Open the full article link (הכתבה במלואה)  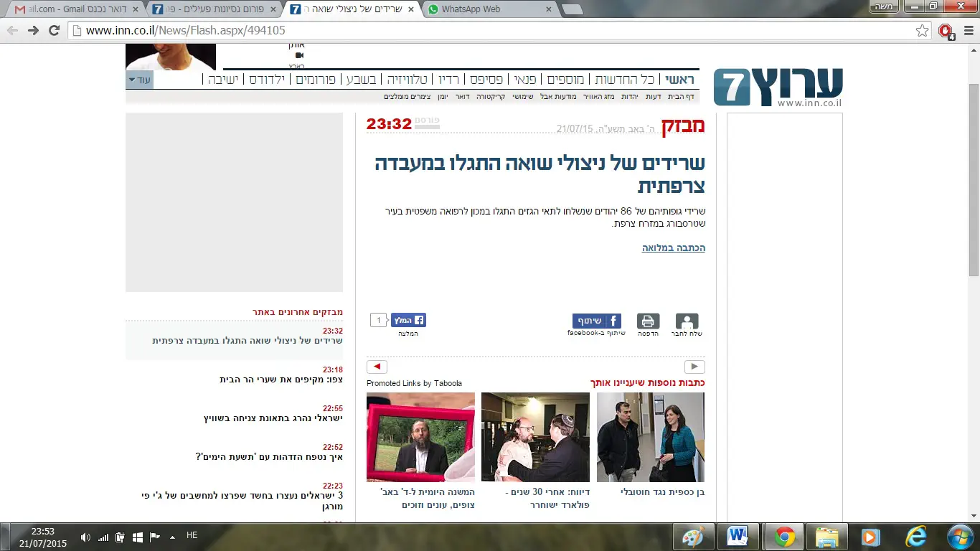673,248
